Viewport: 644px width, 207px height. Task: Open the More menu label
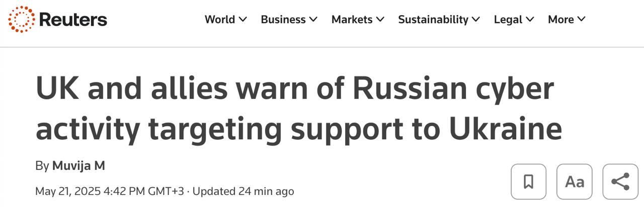[560, 20]
